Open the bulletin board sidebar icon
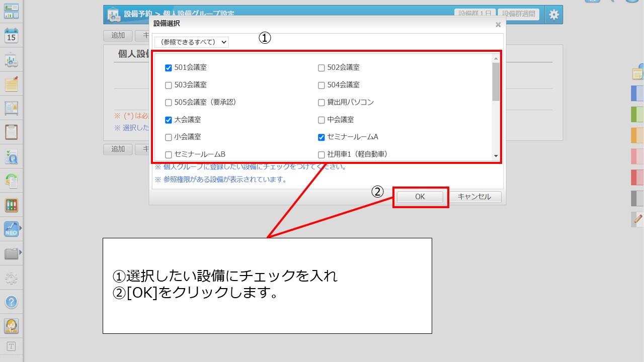This screenshot has height=362, width=644. click(x=11, y=108)
